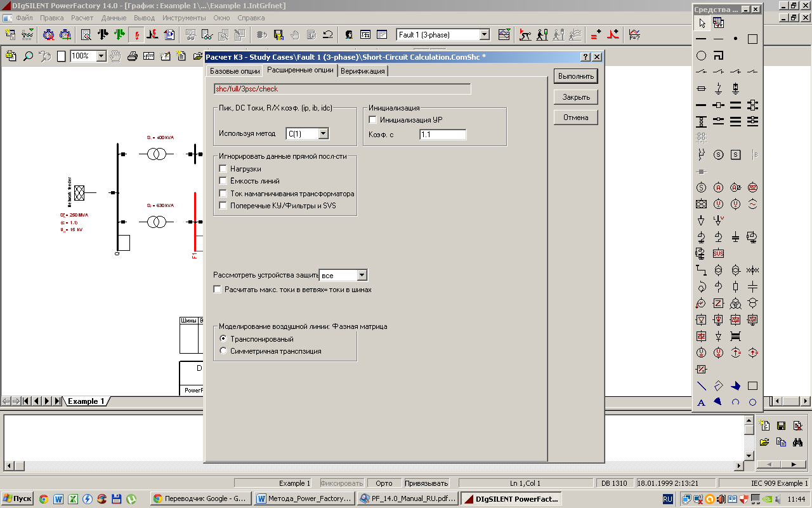The height and width of the screenshot is (508, 812).
Task: Pick the fuse element in the drawing toolbox
Action: click(702, 88)
